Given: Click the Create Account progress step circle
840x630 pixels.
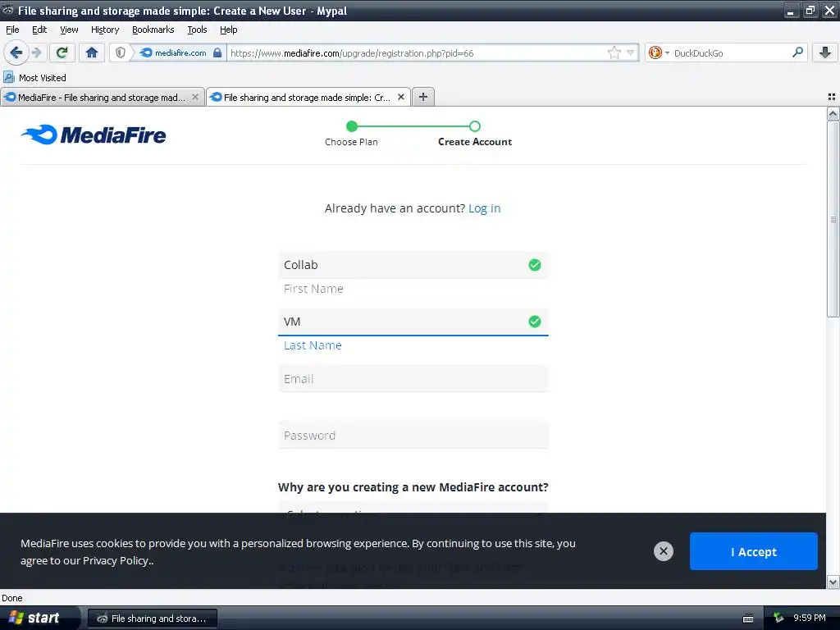Looking at the screenshot, I should click(475, 126).
